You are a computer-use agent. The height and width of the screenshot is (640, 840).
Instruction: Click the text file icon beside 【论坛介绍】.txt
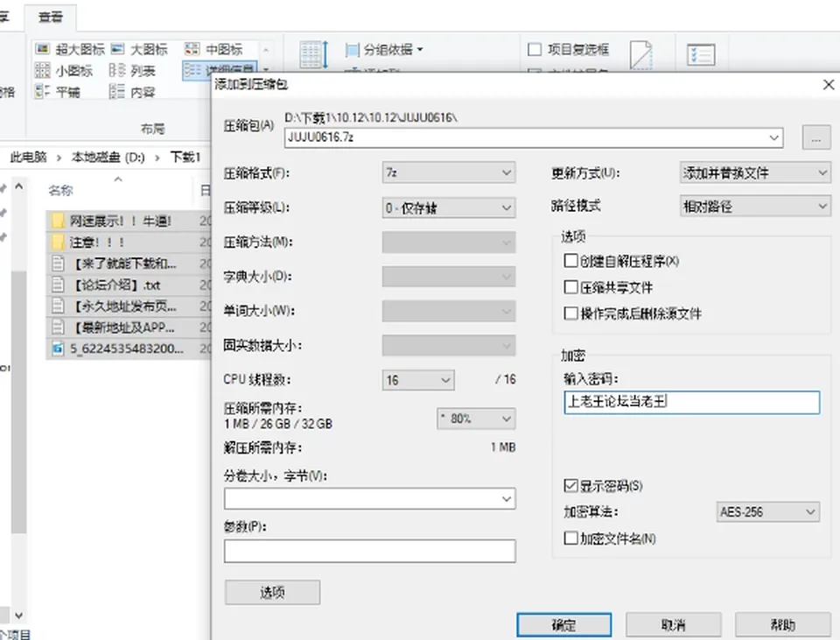(x=59, y=285)
